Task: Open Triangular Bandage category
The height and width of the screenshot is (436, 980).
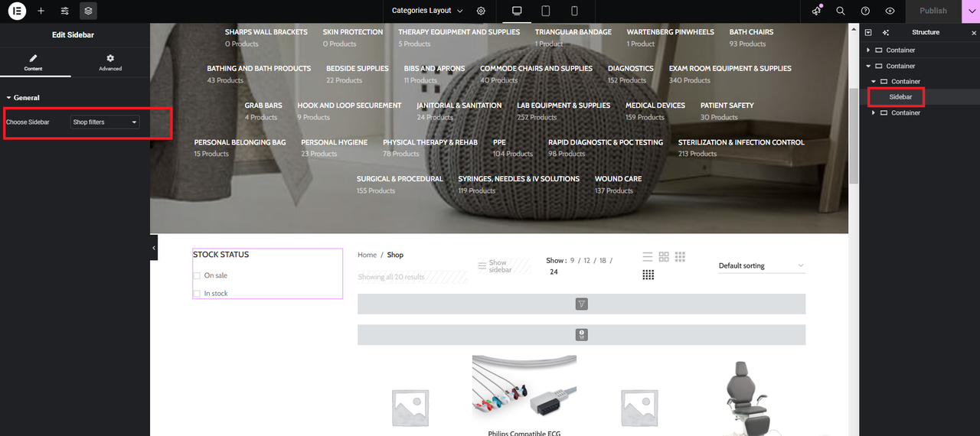Action: 573,32
